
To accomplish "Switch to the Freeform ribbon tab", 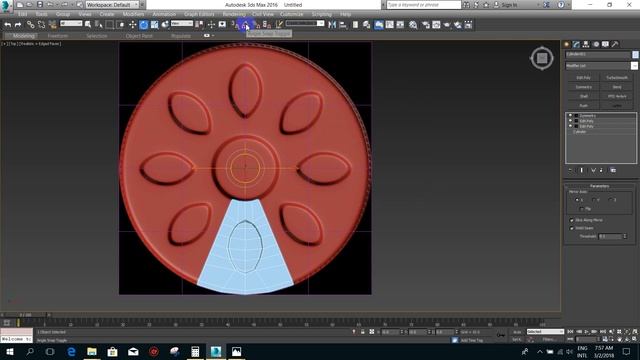I will point(58,36).
